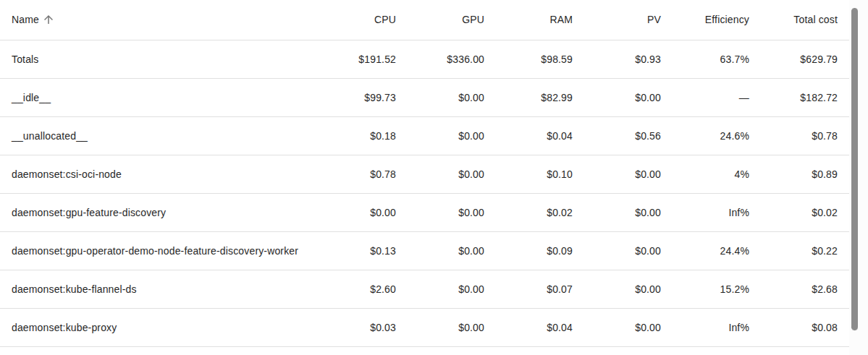
Task: Open daemonset:csi-oci-node row
Action: click(424, 174)
